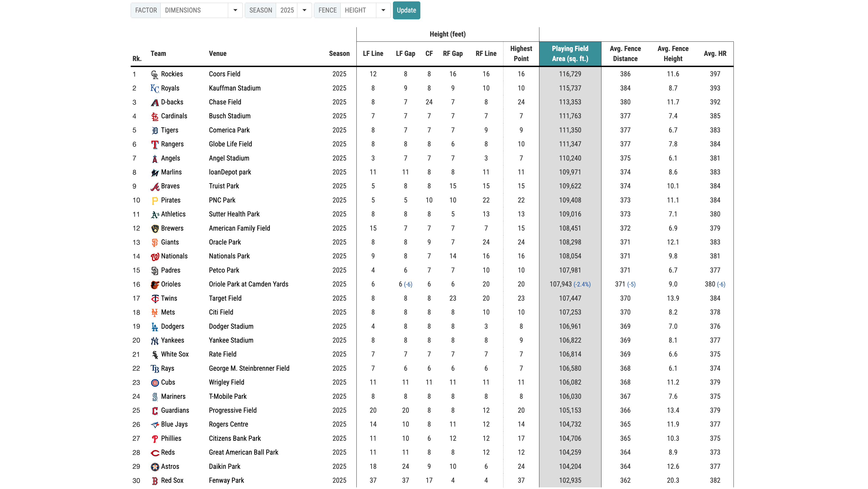Screen dimensions: 868x489
Task: Click the Yankees team name link
Action: point(173,340)
